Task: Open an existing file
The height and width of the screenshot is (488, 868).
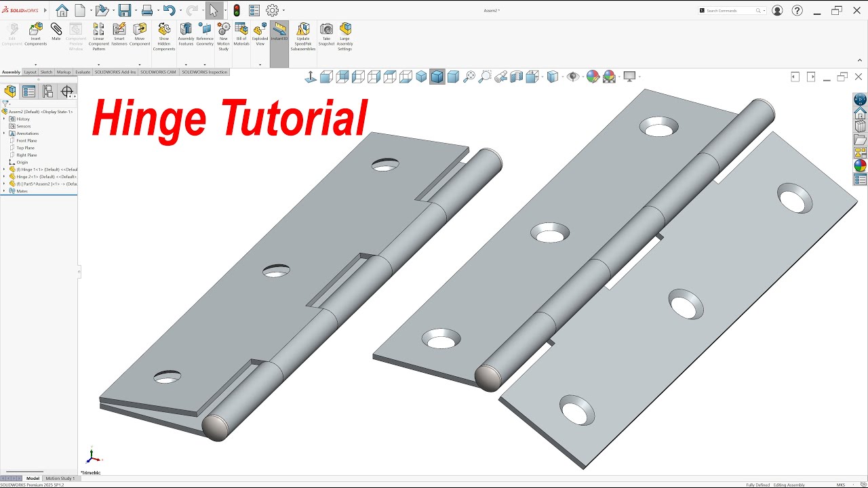Action: (102, 10)
